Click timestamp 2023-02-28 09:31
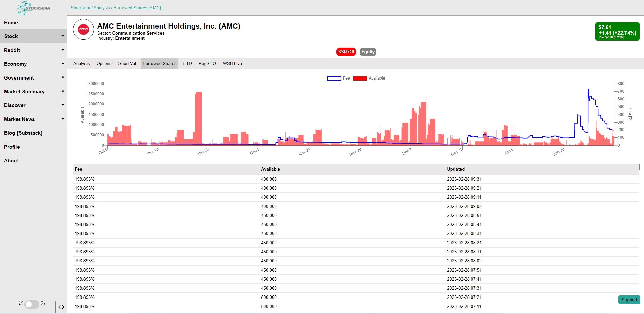Viewport: 644px width, 314px height. click(464, 179)
